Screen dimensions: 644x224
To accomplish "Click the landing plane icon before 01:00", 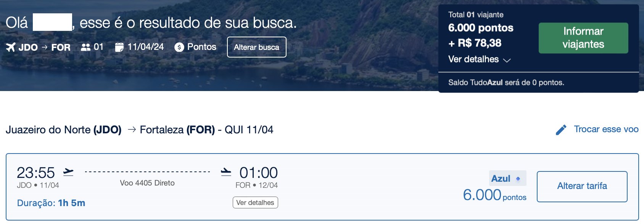I will 226,172.
